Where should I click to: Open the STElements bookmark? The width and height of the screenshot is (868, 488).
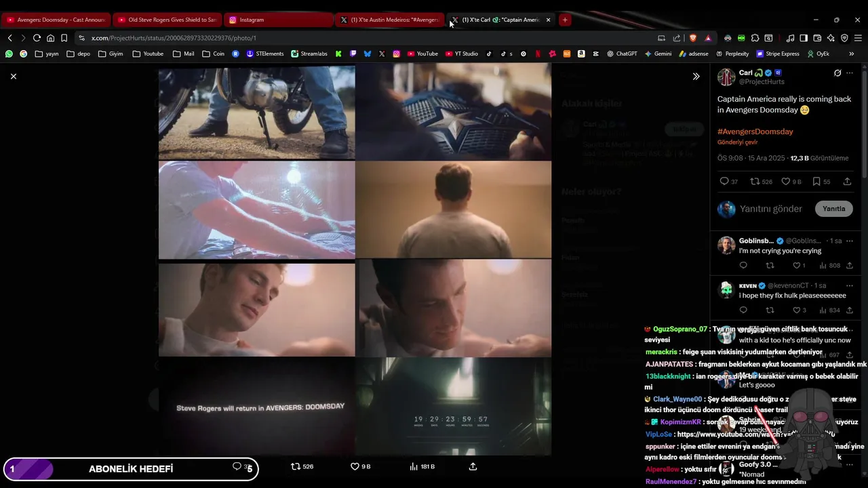tap(265, 54)
